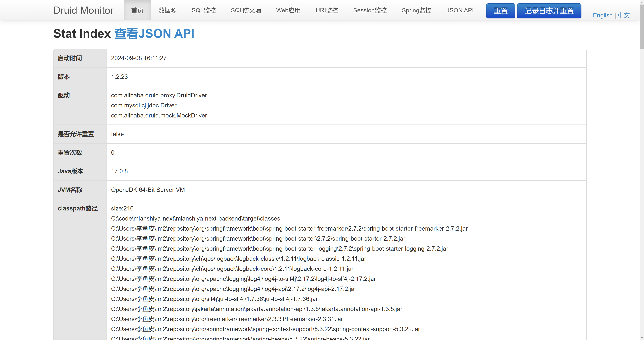Select logback-core-1.2.11.jar path
The height and width of the screenshot is (340, 644).
coord(232,269)
